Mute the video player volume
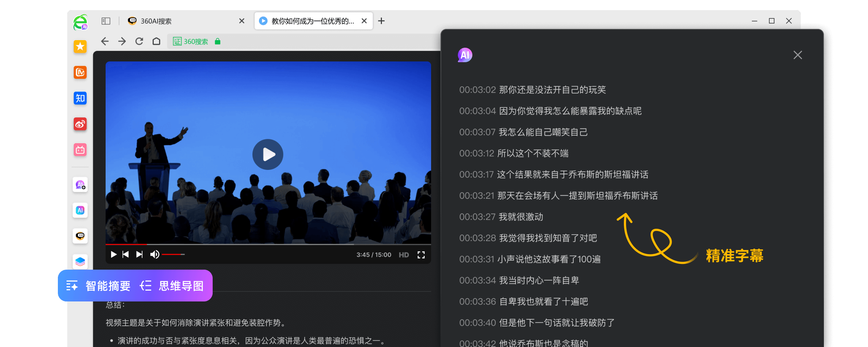The width and height of the screenshot is (868, 347). tap(155, 254)
